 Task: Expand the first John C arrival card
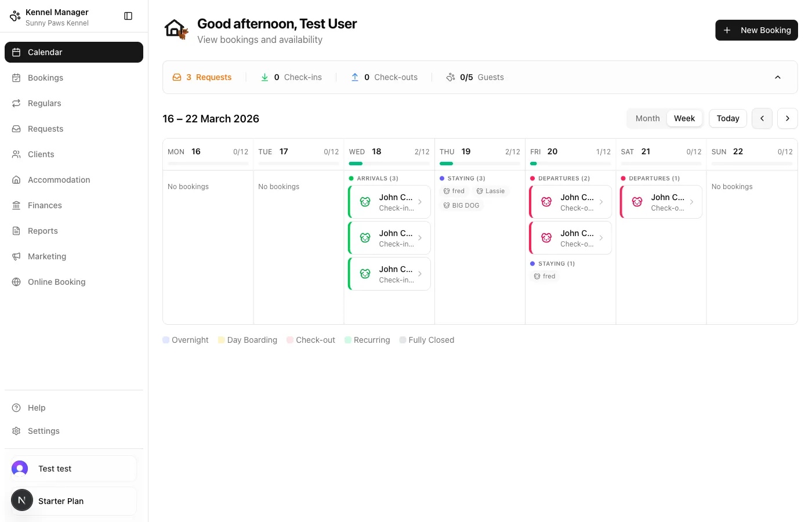pos(420,202)
